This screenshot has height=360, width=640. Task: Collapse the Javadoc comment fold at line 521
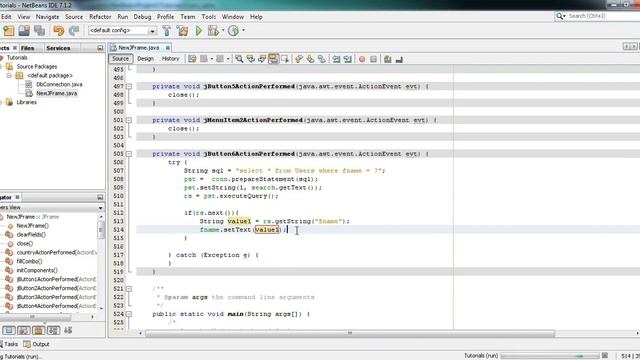[x=129, y=289]
